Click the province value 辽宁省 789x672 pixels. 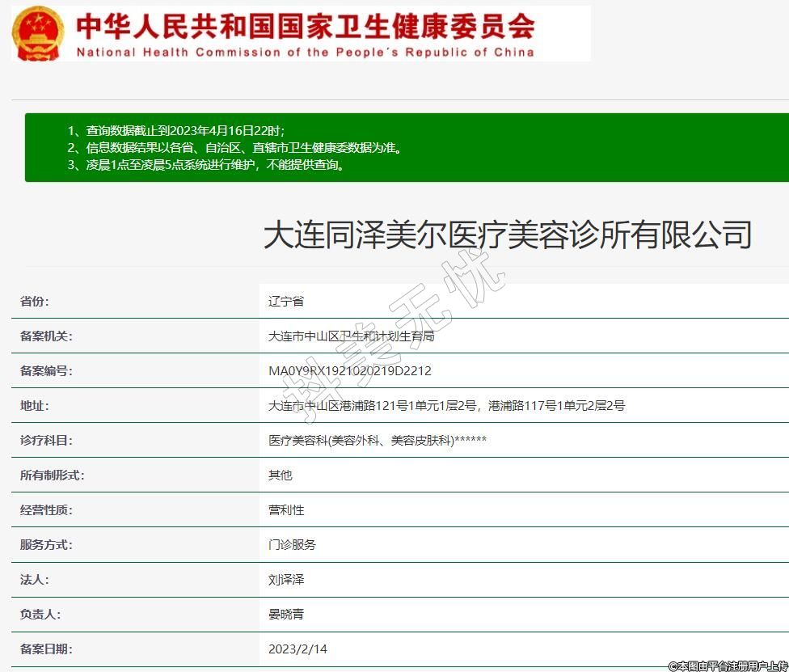tap(286, 301)
